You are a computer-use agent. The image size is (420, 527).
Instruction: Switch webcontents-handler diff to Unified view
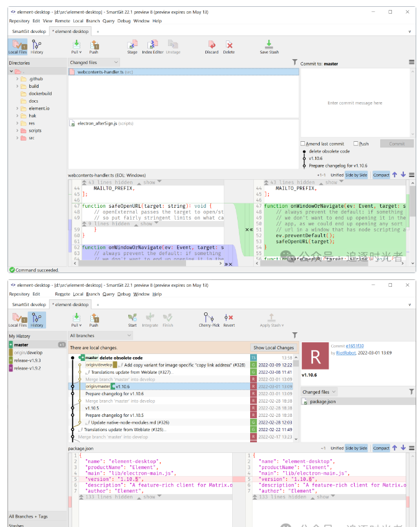pos(337,175)
